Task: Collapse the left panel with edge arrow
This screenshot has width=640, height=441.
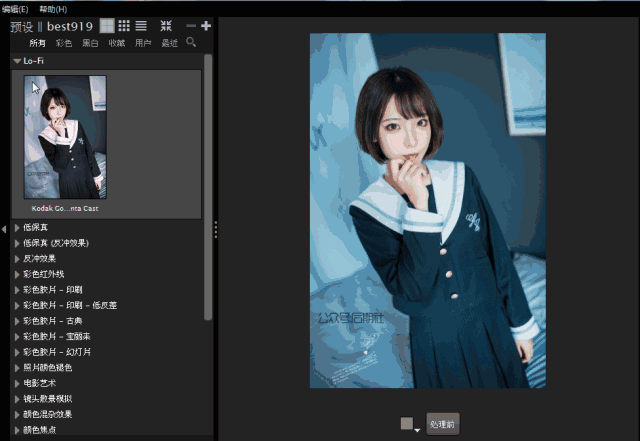Action: click(x=4, y=229)
